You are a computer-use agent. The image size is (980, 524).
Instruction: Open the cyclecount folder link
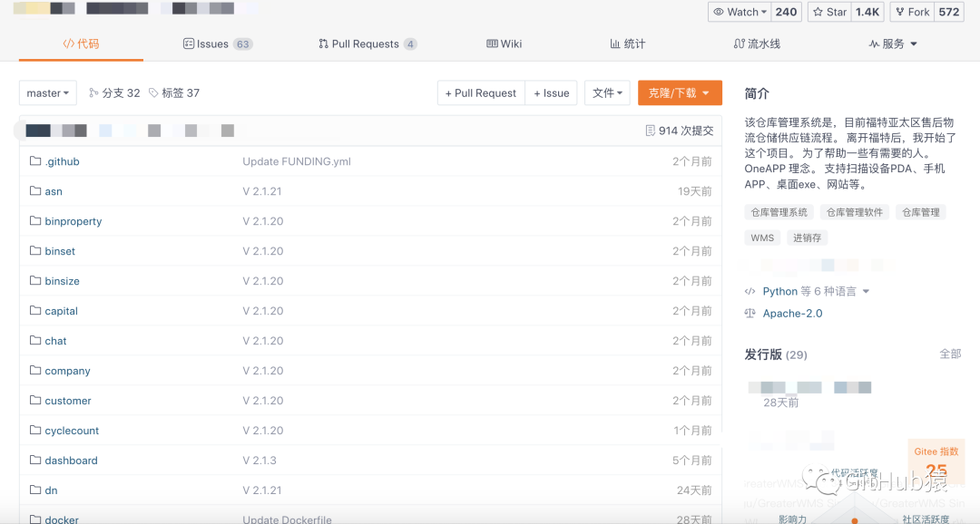click(72, 431)
